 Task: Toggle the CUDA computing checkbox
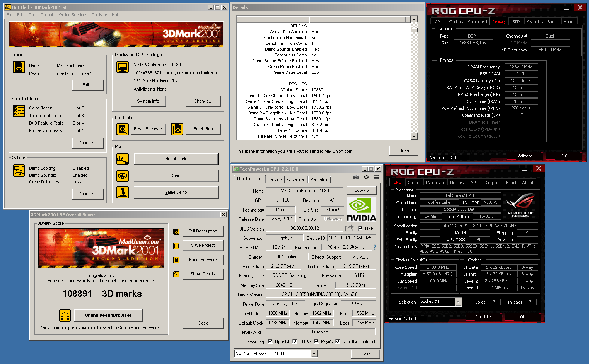tap(295, 341)
